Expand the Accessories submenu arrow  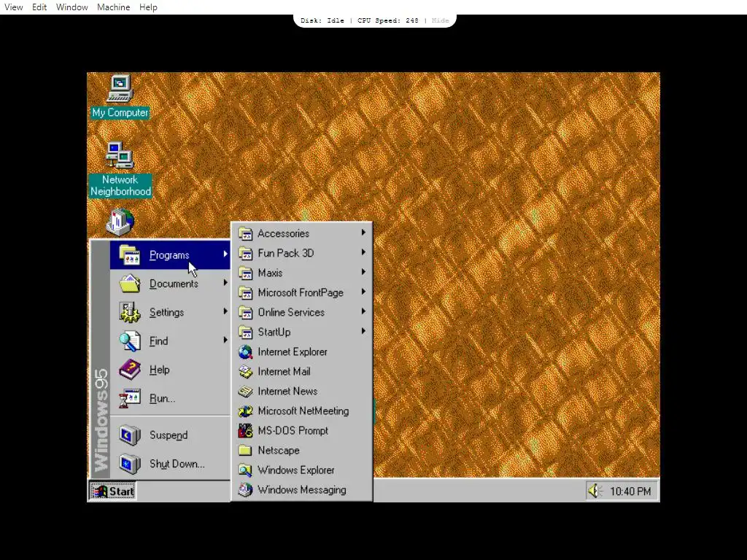click(x=363, y=233)
